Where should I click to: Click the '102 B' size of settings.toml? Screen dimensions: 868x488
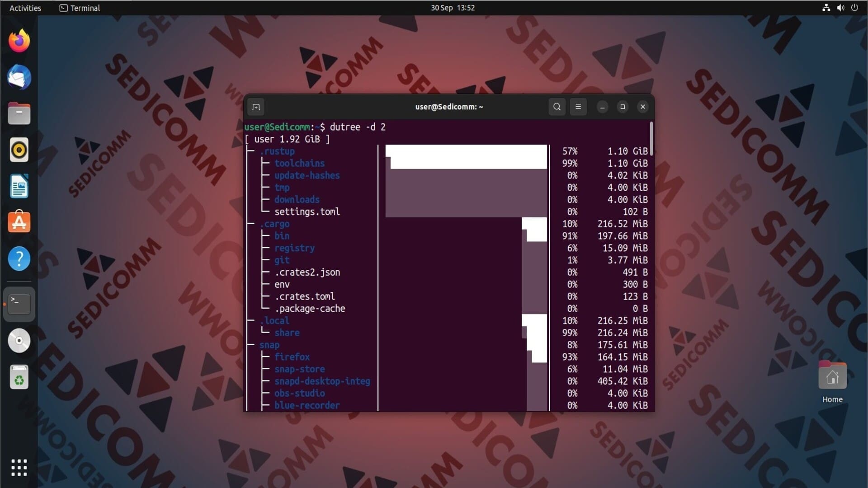[x=635, y=212]
